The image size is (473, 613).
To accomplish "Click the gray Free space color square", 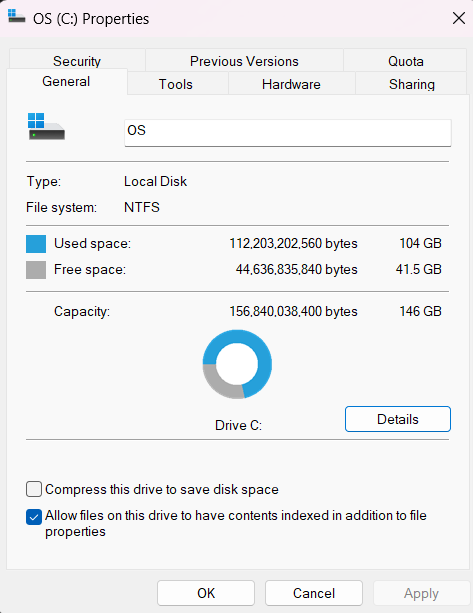I will click(x=36, y=270).
